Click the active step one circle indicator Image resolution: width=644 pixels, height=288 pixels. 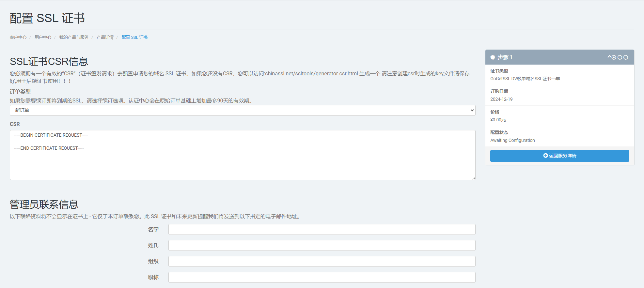pos(614,57)
